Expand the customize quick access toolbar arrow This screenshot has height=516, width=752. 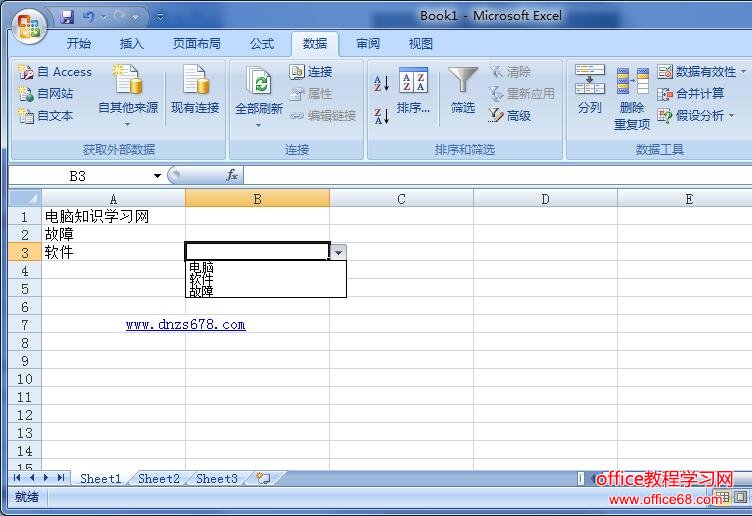coord(161,17)
